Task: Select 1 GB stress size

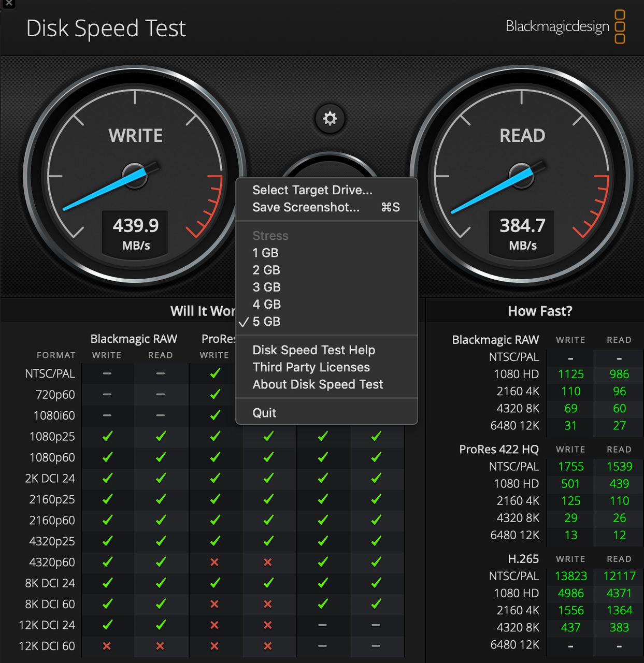Action: click(x=265, y=253)
